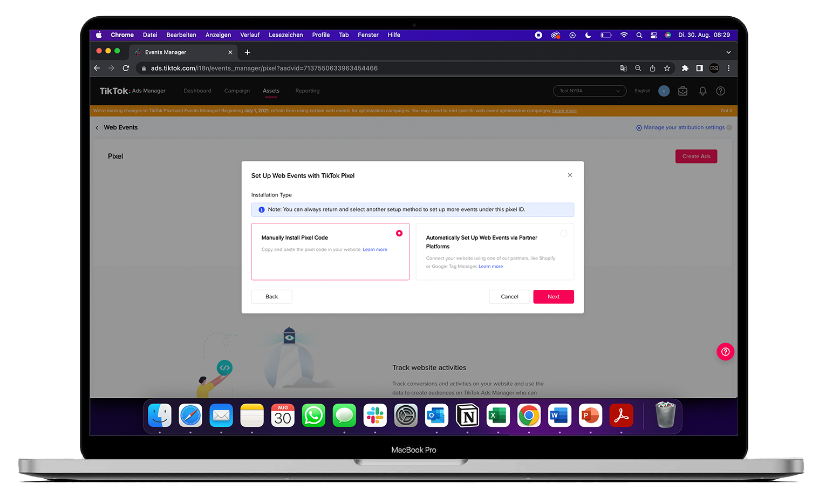Click the browser back arrow
The height and width of the screenshot is (504, 826).
pos(97,68)
